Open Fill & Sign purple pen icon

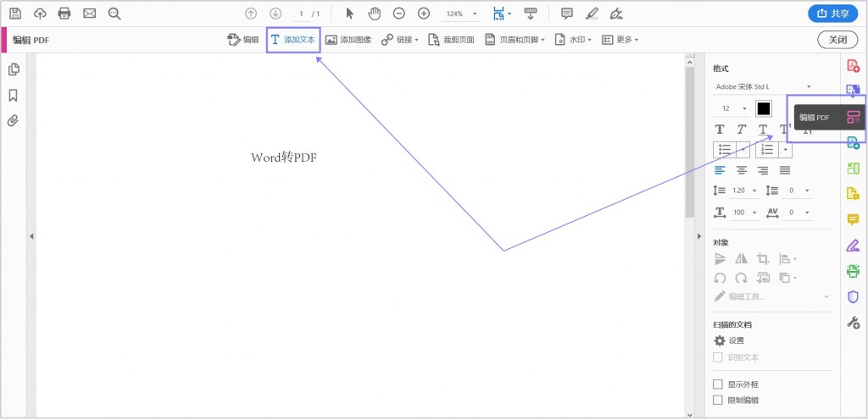pos(853,246)
